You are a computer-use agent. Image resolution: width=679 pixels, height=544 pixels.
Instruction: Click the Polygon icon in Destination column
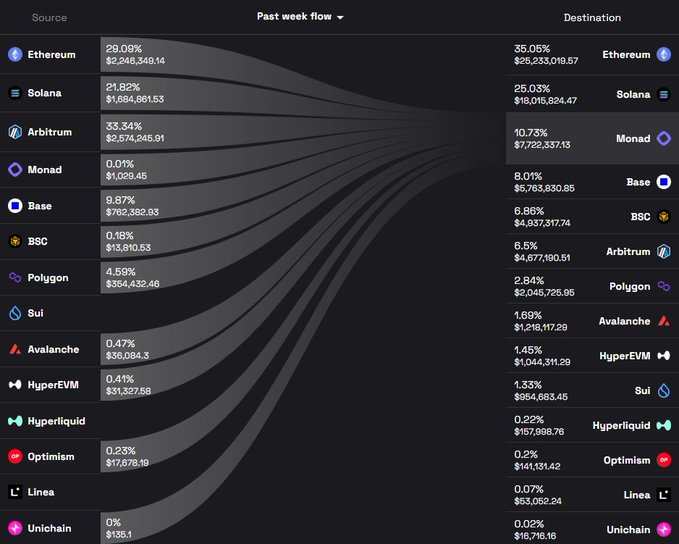click(x=664, y=286)
